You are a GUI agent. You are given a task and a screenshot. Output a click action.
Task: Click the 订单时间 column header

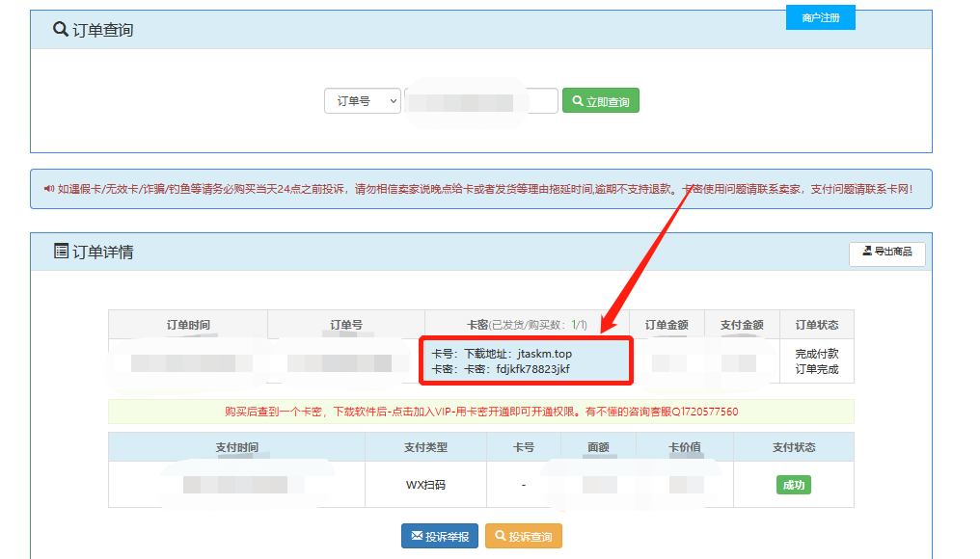(x=188, y=325)
